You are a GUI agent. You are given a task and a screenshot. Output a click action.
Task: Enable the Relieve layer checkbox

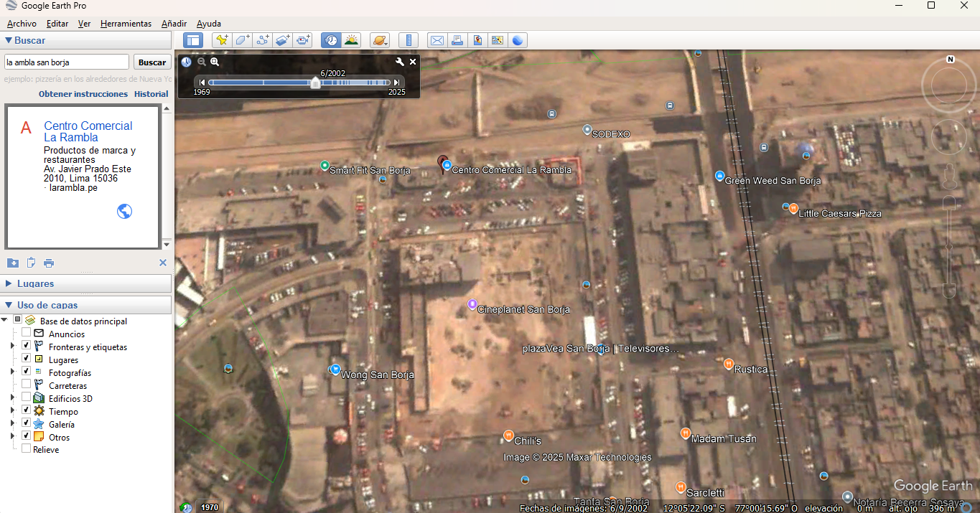click(x=27, y=449)
